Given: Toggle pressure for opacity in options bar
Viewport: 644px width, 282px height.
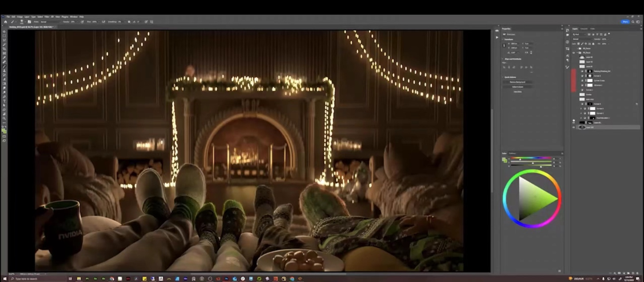Looking at the screenshot, I should pyautogui.click(x=82, y=22).
